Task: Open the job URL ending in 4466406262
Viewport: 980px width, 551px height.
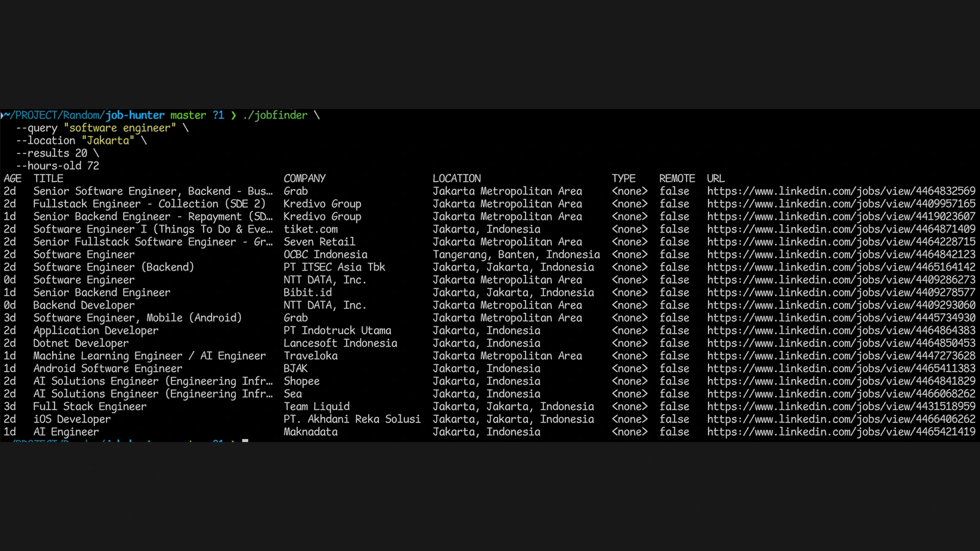Action: pos(841,419)
